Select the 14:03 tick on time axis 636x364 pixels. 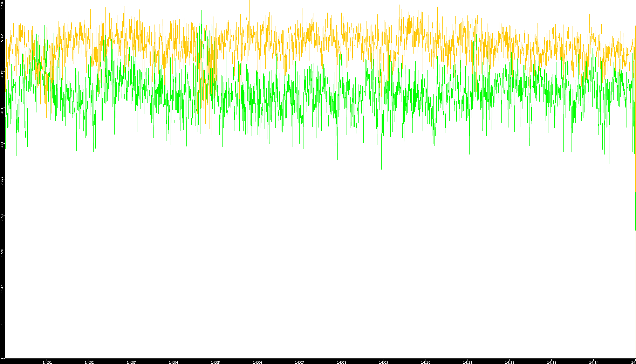pyautogui.click(x=131, y=362)
